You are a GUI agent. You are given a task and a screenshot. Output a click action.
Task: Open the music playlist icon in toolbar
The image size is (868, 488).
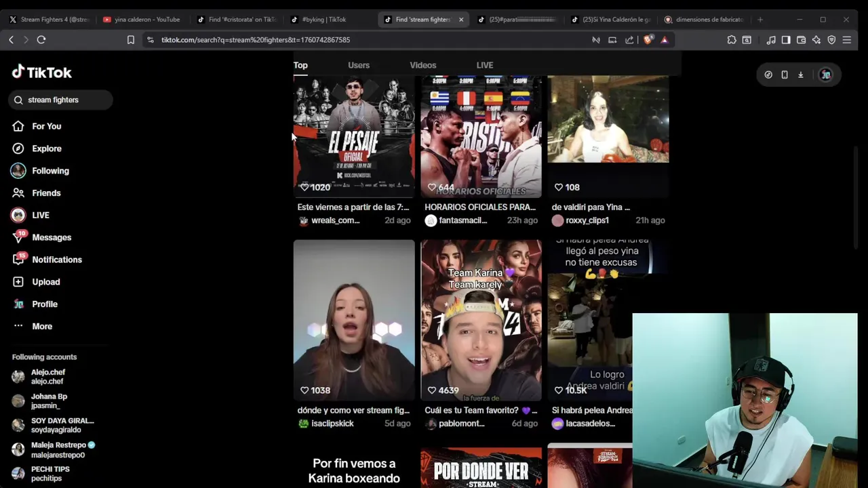(x=771, y=40)
